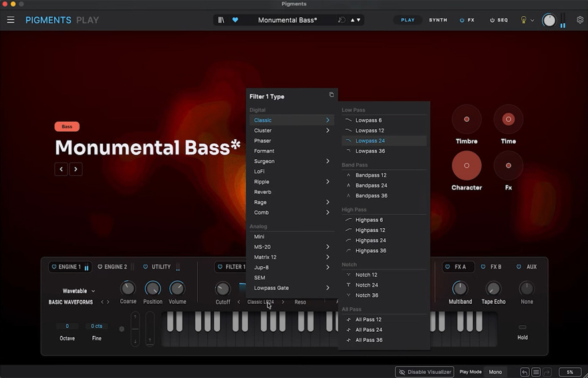Open the history list icon in status bar
The height and width of the screenshot is (378, 588).
coord(536,372)
